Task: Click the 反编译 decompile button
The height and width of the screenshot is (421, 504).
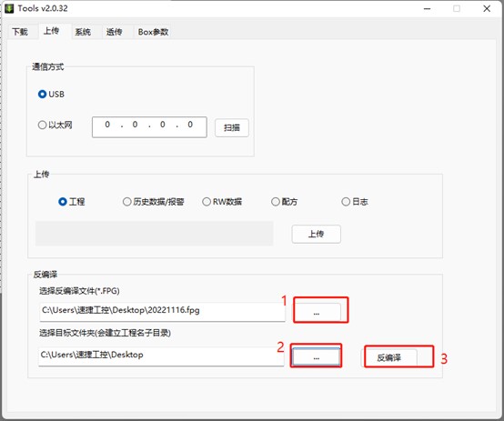Action: click(389, 357)
